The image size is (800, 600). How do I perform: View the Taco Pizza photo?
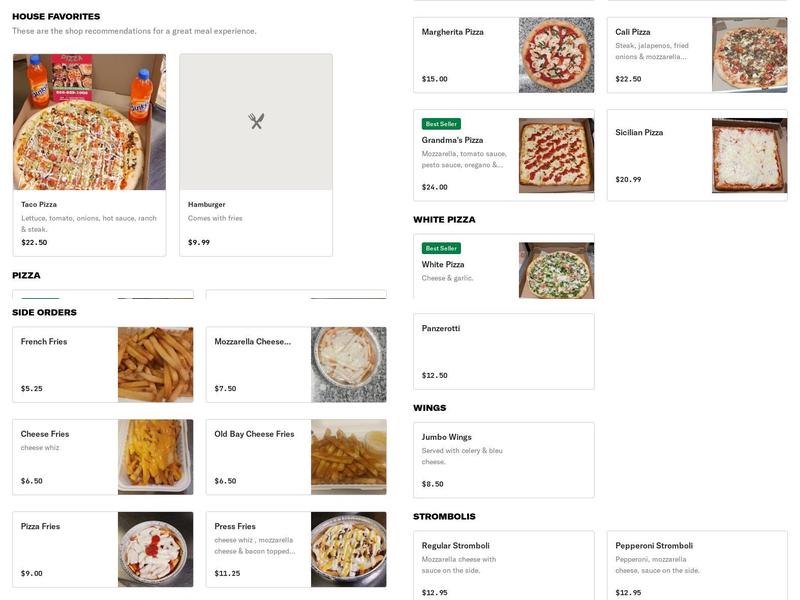[88, 120]
